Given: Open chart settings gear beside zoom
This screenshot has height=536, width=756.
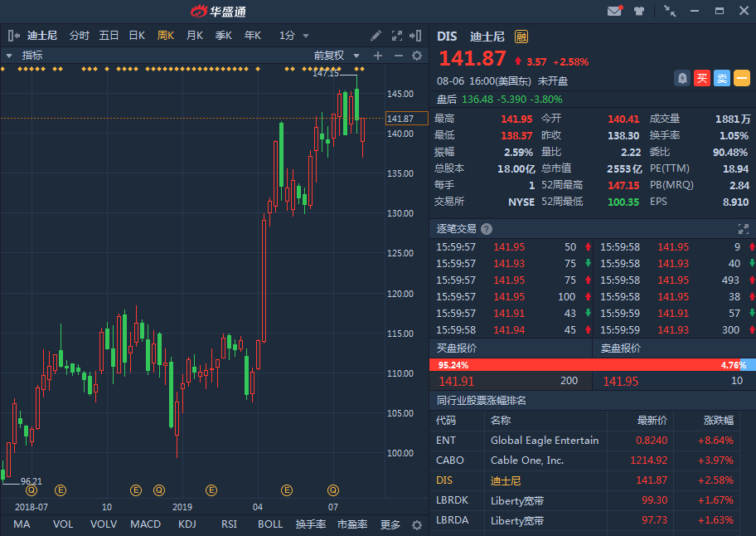Looking at the screenshot, I should point(417,56).
